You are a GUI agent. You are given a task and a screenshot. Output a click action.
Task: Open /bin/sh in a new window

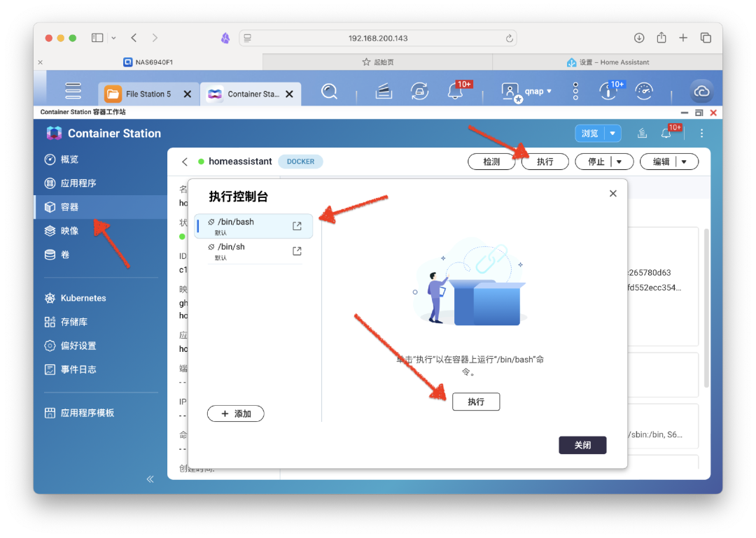click(x=297, y=251)
